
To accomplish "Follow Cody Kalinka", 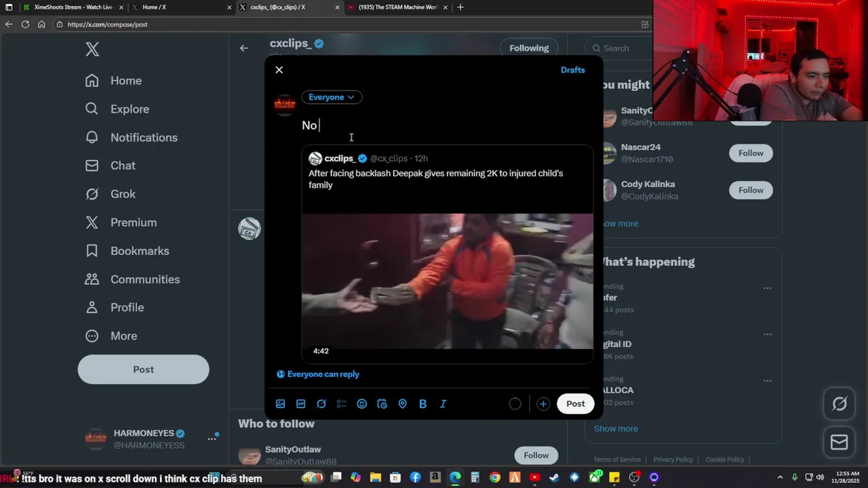I will coord(751,190).
